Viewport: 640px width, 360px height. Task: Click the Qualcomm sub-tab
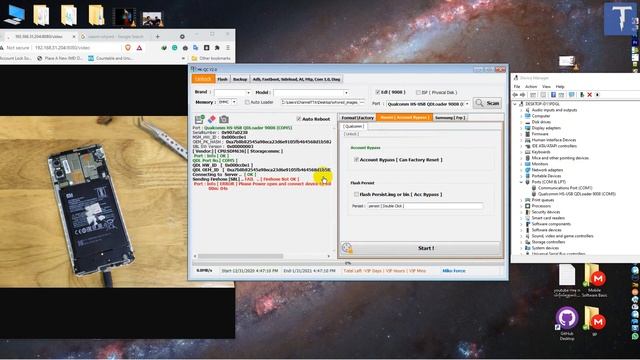[353, 127]
